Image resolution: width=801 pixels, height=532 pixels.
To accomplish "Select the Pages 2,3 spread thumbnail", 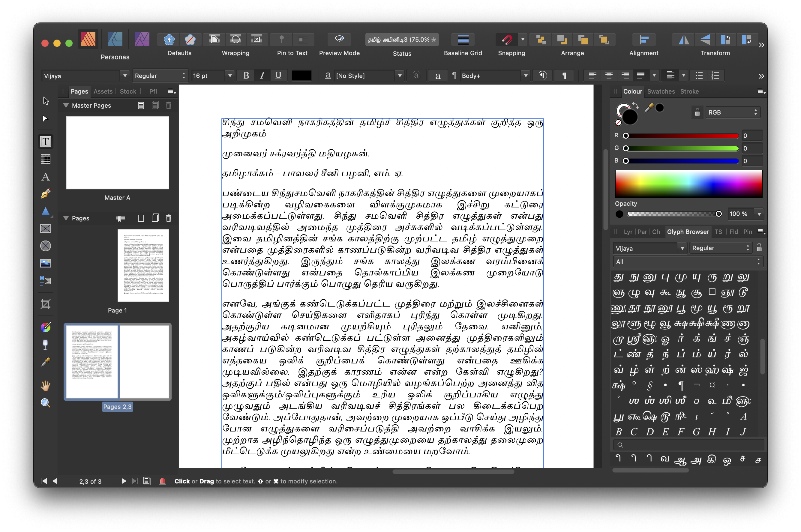I will click(117, 361).
